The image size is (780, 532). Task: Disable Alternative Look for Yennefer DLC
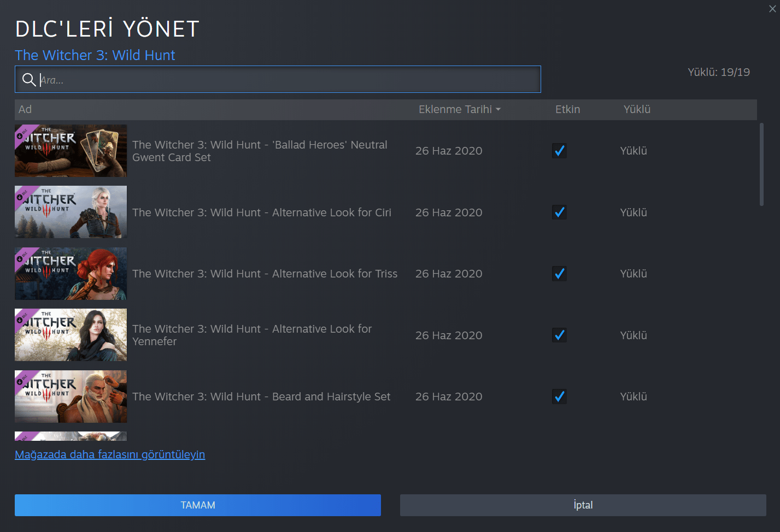point(559,335)
